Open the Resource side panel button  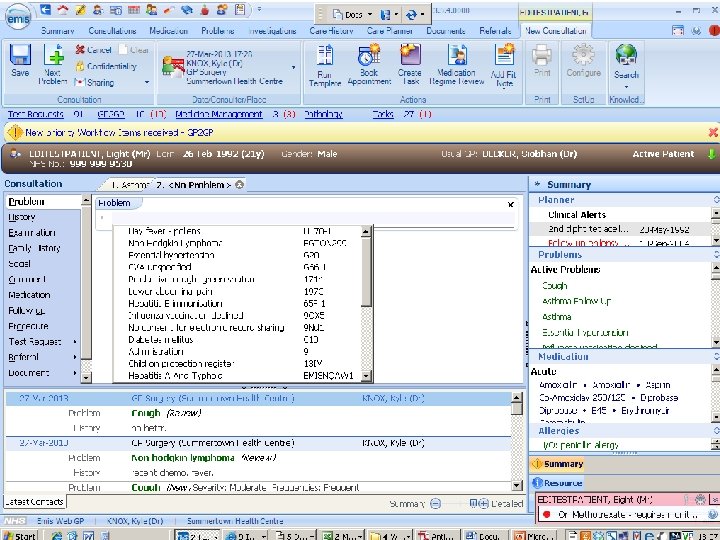coord(558,483)
